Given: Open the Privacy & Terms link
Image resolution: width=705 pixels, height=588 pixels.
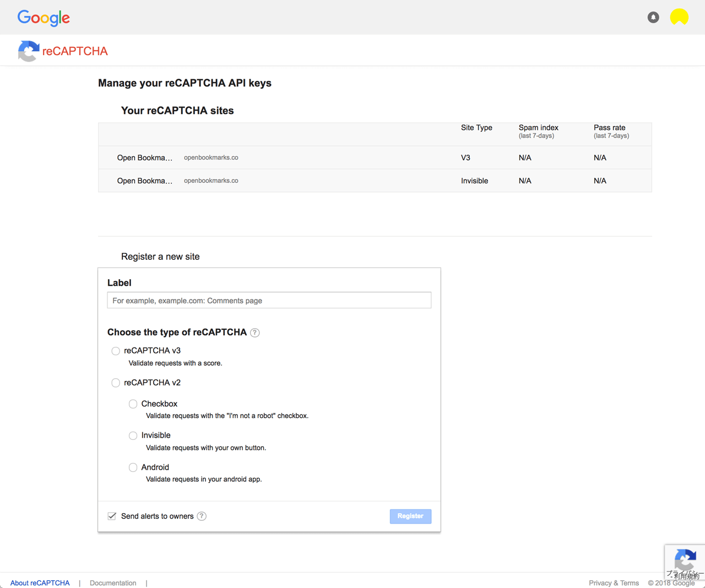Looking at the screenshot, I should [x=614, y=582].
